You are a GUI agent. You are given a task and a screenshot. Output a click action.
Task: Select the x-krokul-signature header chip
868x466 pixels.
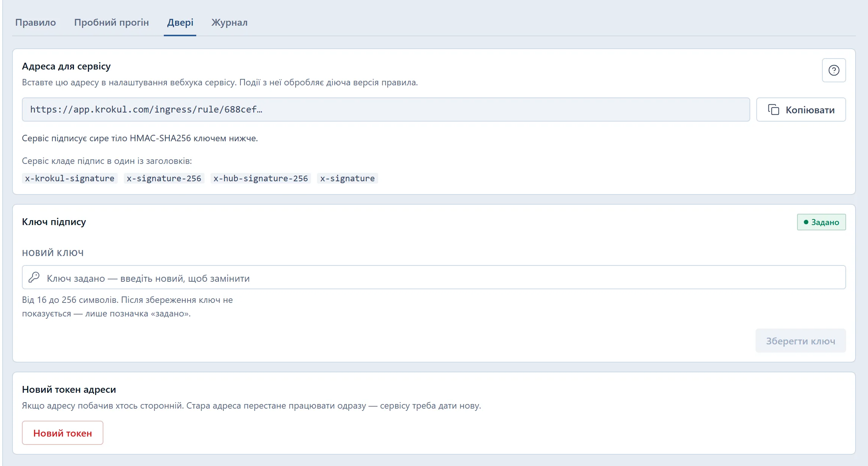tap(70, 178)
